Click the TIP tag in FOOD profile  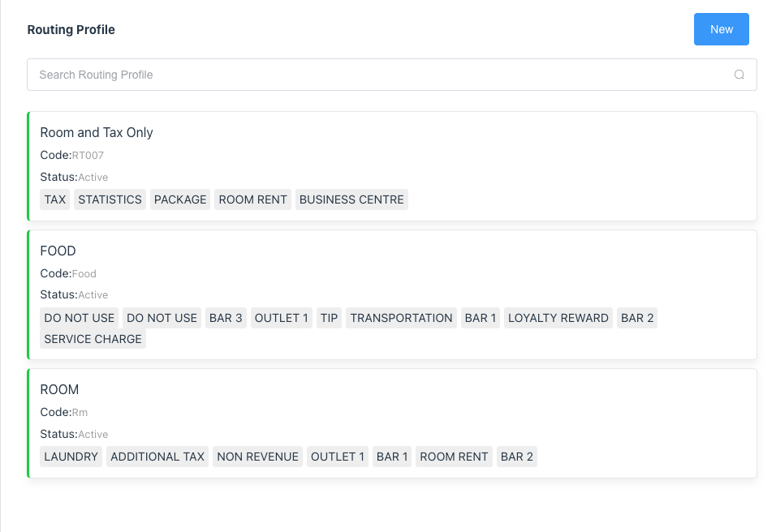point(329,318)
